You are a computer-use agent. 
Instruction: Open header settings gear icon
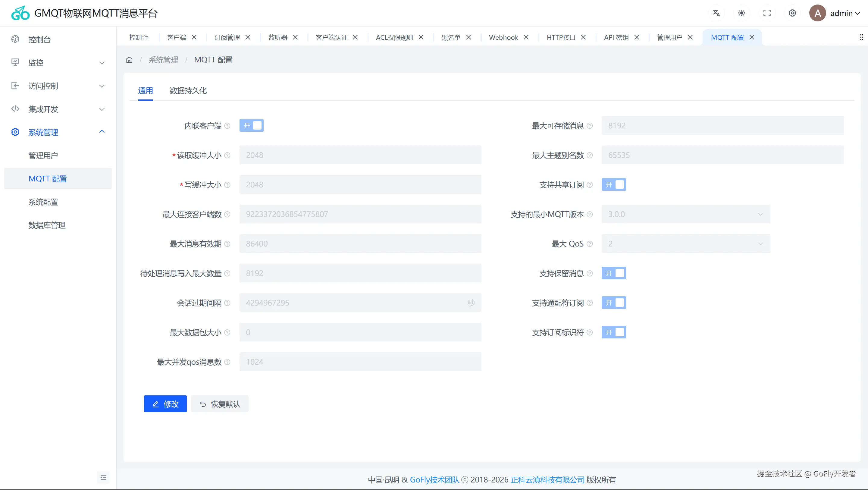[792, 13]
